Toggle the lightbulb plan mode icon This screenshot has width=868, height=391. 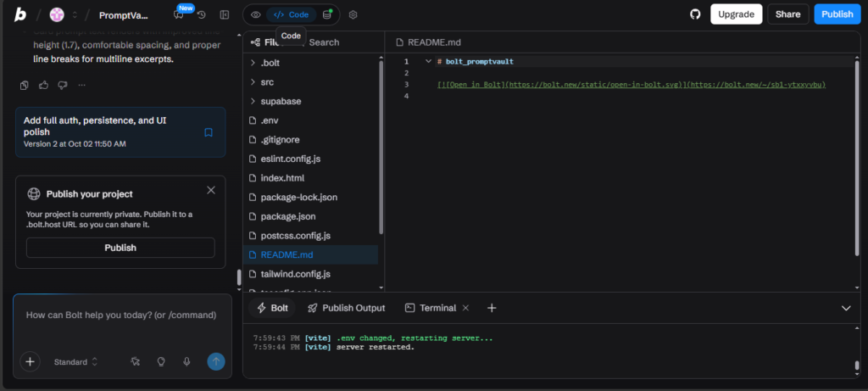tap(161, 361)
